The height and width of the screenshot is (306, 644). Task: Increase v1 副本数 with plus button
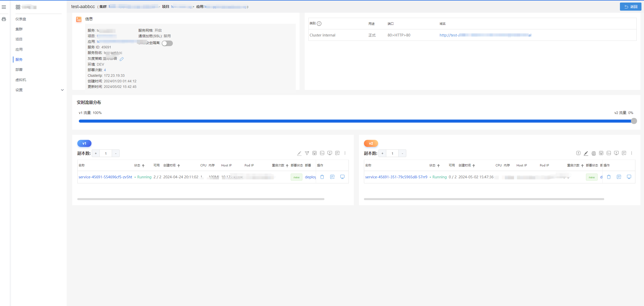(x=96, y=153)
